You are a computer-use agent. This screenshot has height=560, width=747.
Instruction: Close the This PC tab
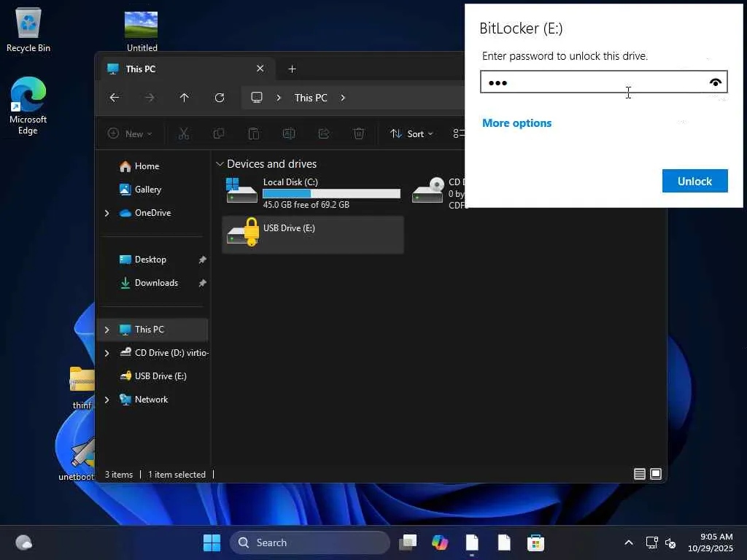(260, 69)
